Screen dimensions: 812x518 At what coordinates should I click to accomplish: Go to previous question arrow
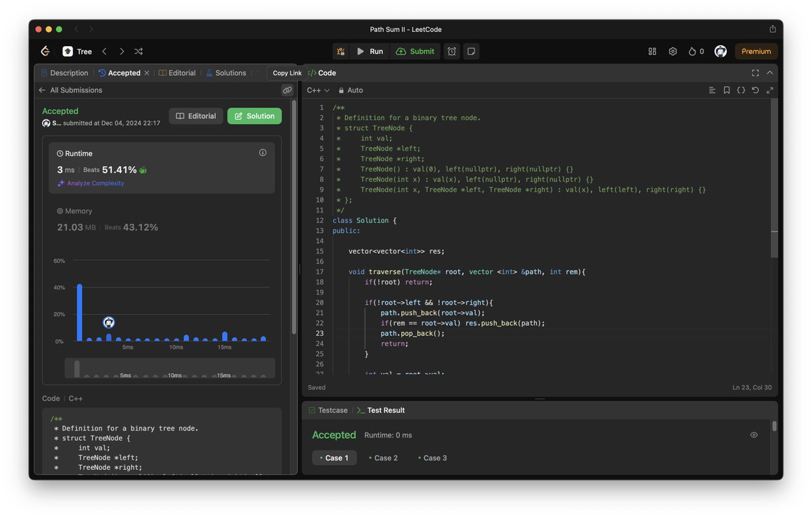(x=104, y=51)
